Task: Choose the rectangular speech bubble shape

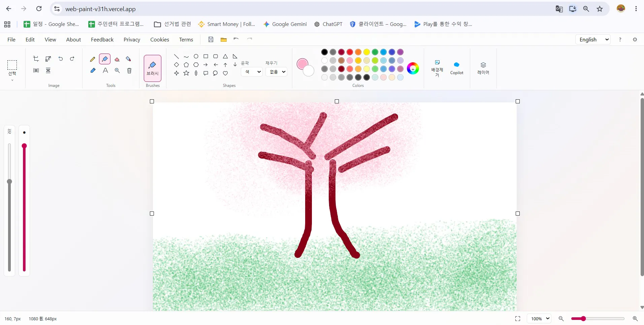Action: (x=206, y=73)
